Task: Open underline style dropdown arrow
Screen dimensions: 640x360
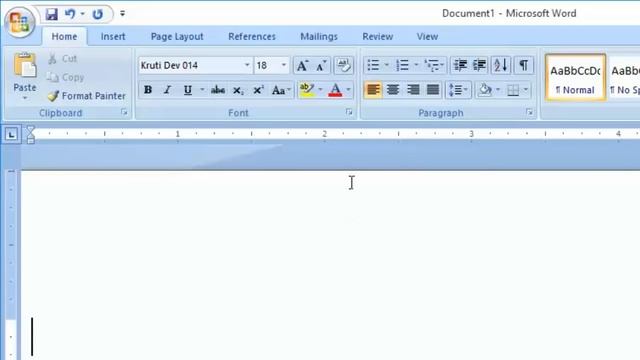Action: (x=202, y=90)
